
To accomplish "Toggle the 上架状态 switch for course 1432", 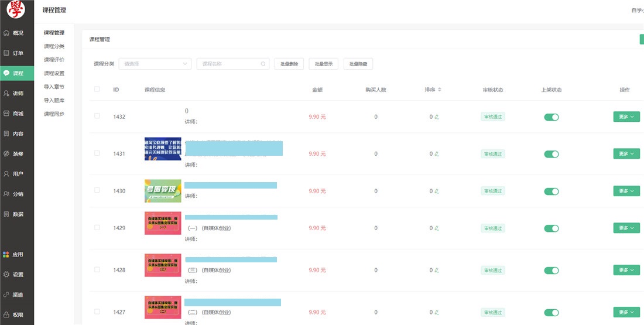I will point(551,117).
